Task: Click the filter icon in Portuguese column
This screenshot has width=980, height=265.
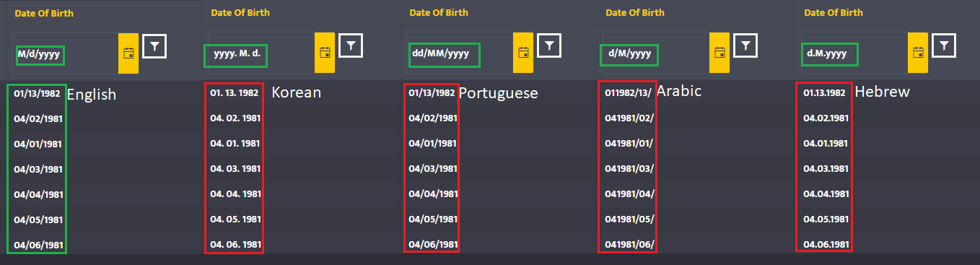Action: [x=549, y=46]
